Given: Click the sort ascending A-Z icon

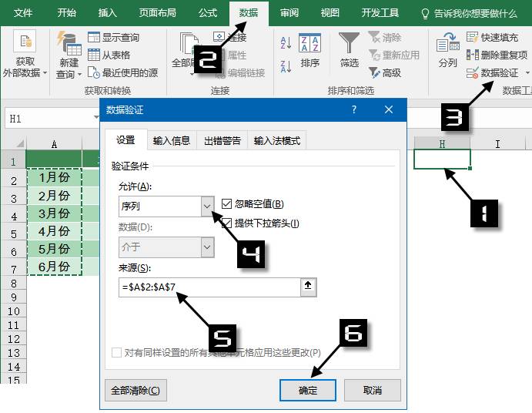Looking at the screenshot, I should [286, 43].
